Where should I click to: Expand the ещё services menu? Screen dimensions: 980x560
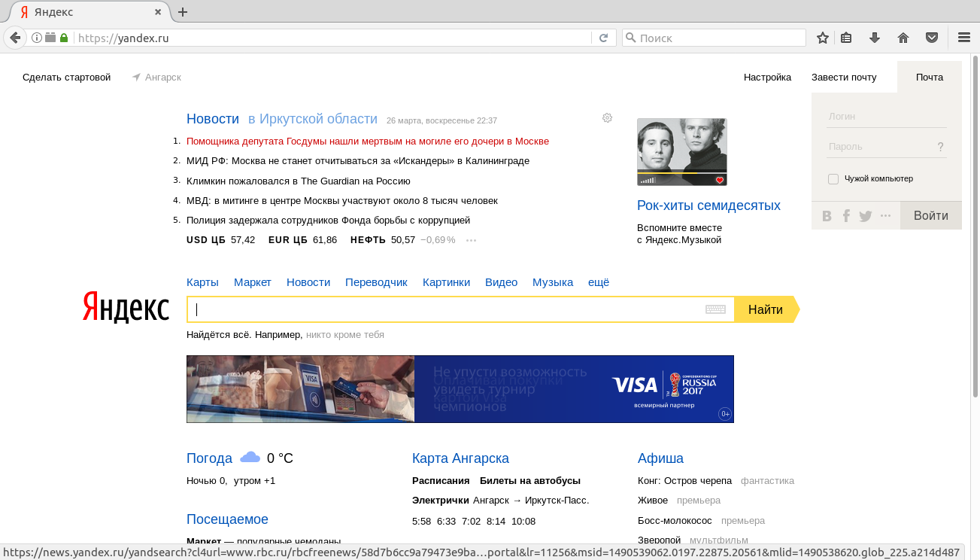click(x=599, y=282)
